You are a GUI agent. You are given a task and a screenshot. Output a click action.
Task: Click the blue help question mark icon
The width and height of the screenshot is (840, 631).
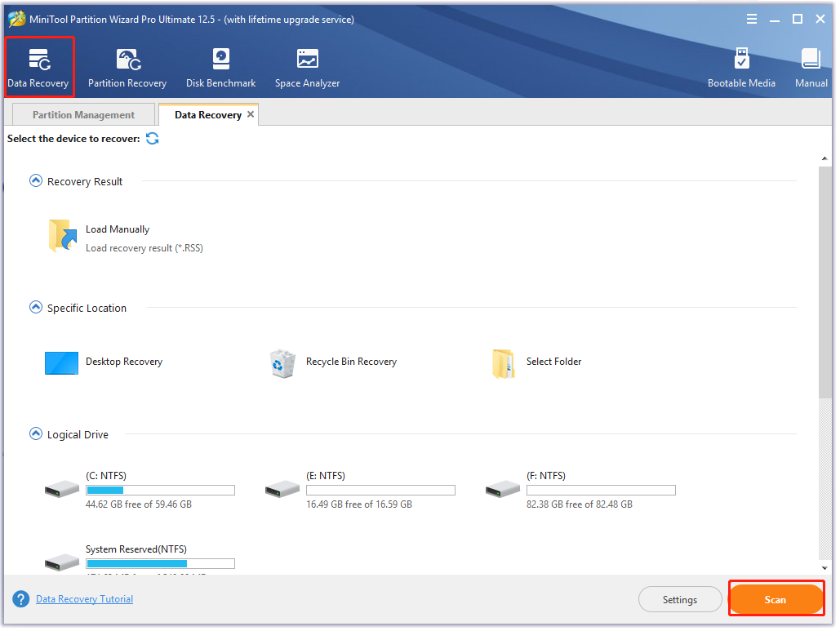(21, 599)
